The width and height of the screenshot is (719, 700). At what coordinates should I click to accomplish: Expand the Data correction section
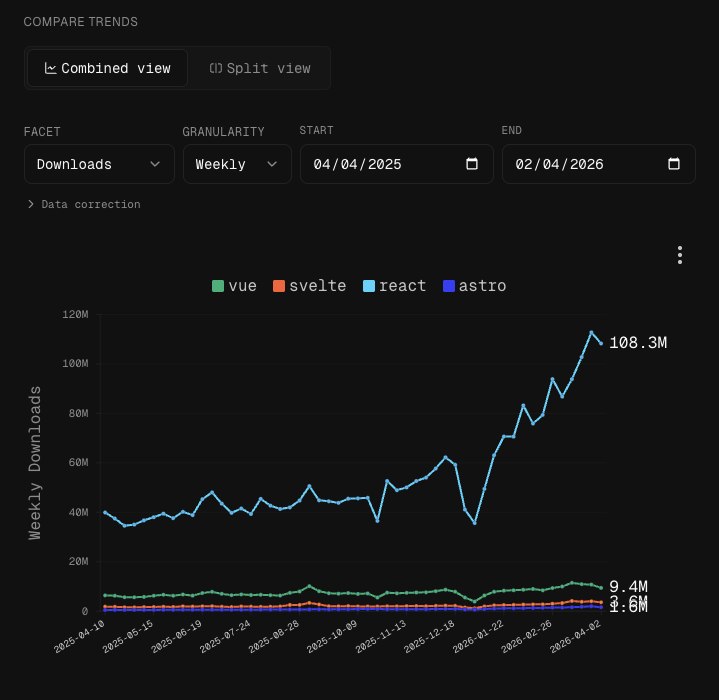tap(84, 204)
